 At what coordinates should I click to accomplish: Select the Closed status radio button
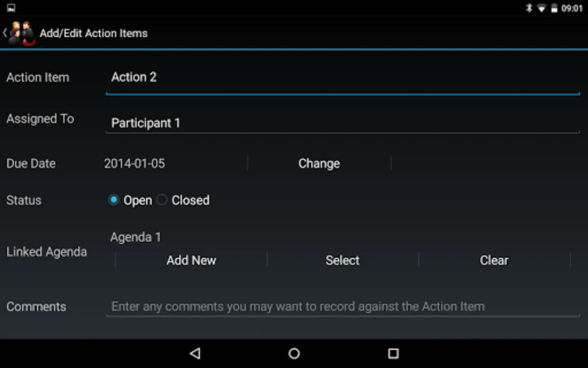tap(162, 200)
